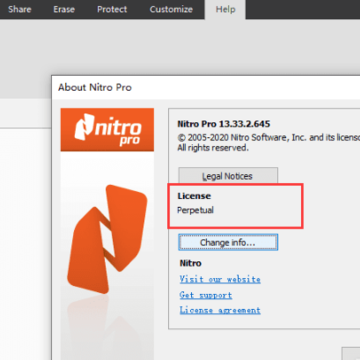This screenshot has width=360, height=360.
Task: Click the Perpetual license value
Action: pos(195,210)
